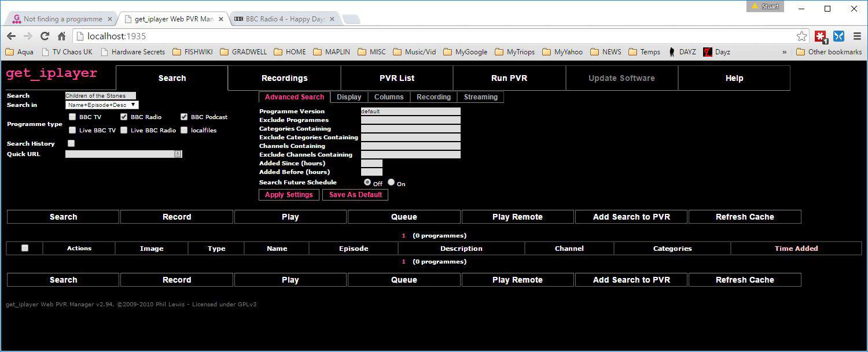Screen dimensions: 868x352
Task: Open the Chrome hamburger menu
Action: point(857,36)
